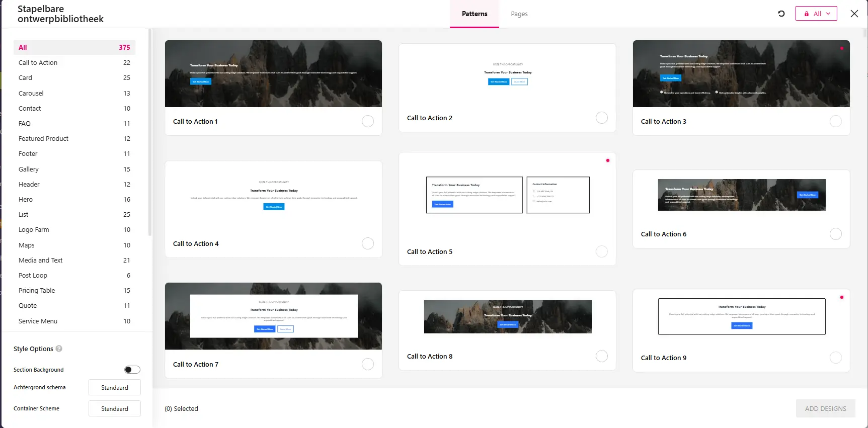Filter by Post Loop category
Screen dimensions: 868x428
[x=74, y=275]
